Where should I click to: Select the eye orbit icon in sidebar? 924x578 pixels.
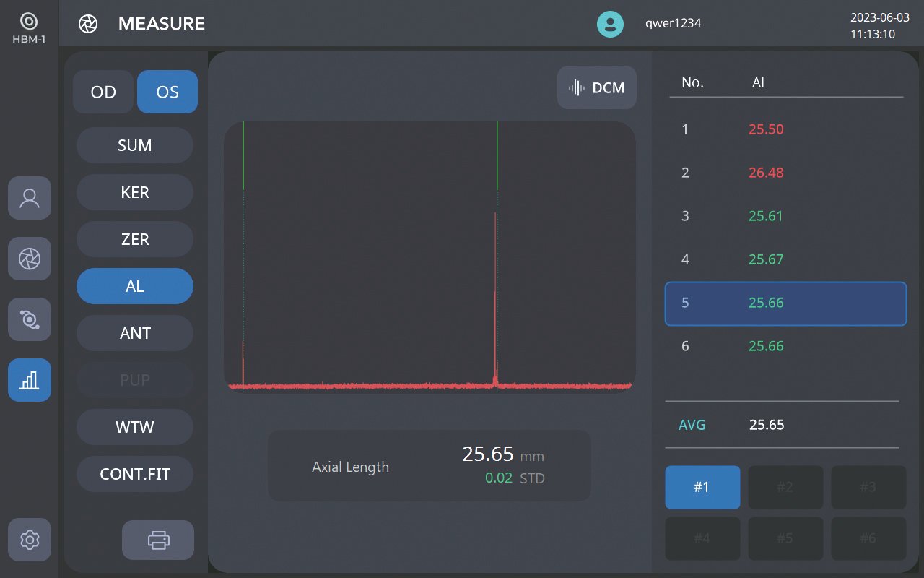pyautogui.click(x=30, y=319)
